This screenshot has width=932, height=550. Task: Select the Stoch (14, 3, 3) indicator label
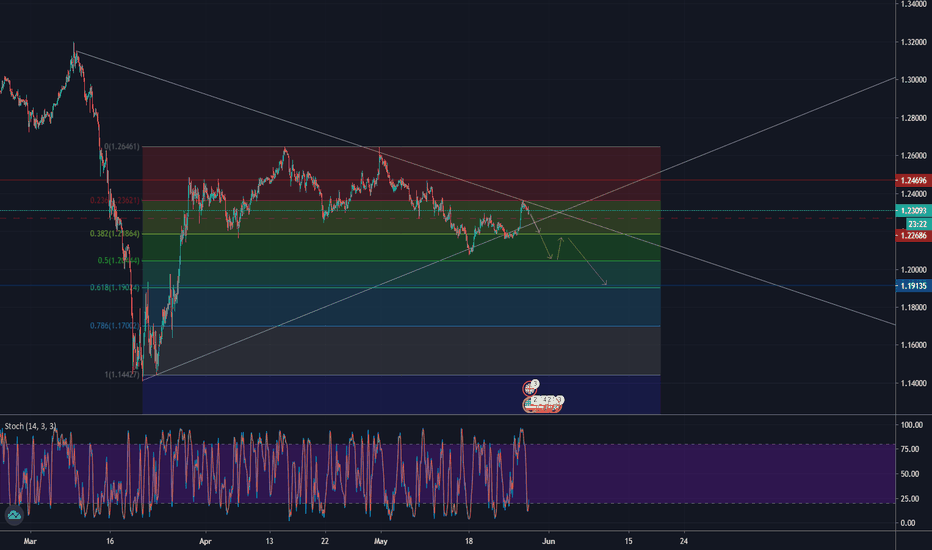coord(30,426)
